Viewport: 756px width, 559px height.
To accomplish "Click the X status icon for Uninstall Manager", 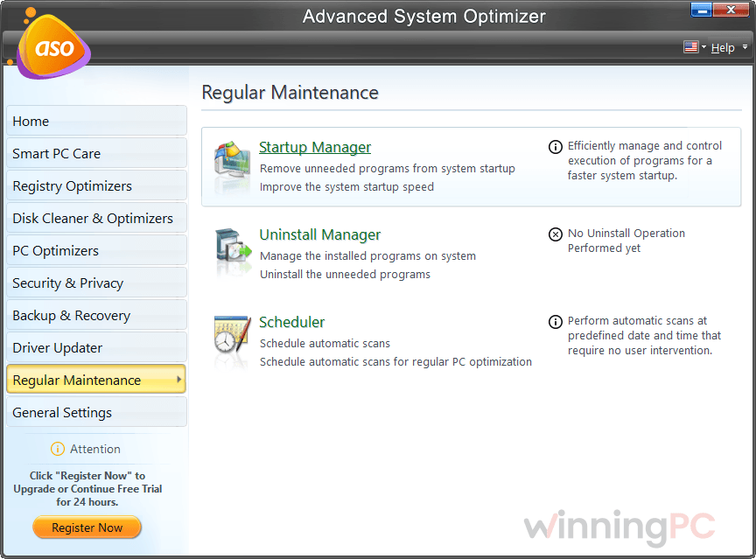I will pyautogui.click(x=556, y=234).
